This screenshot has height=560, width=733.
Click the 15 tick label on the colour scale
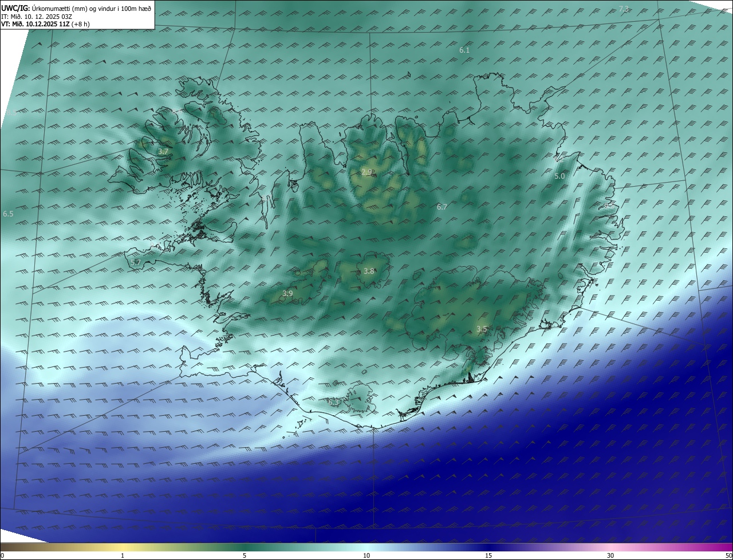click(488, 555)
